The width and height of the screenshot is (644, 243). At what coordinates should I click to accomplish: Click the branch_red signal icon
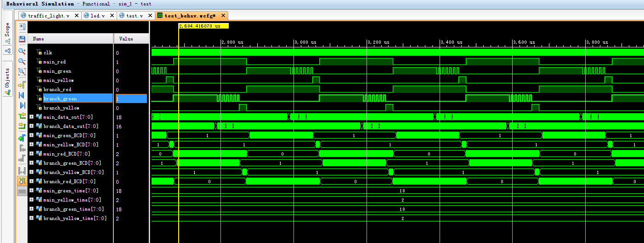coord(40,89)
